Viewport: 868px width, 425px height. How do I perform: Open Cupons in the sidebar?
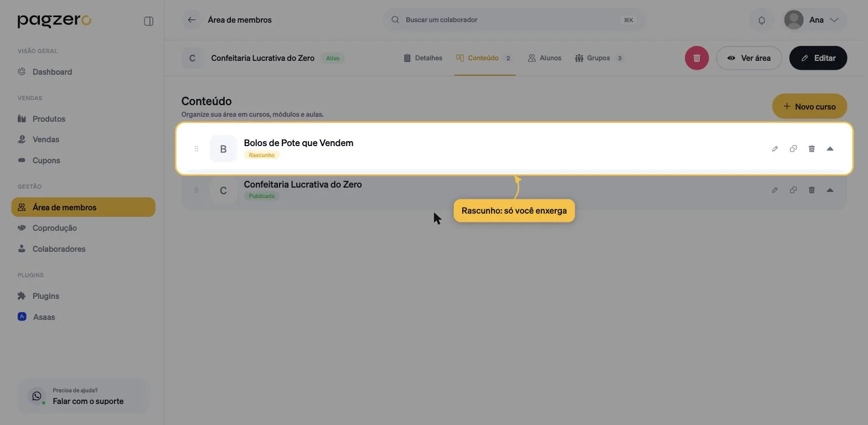tap(83, 160)
